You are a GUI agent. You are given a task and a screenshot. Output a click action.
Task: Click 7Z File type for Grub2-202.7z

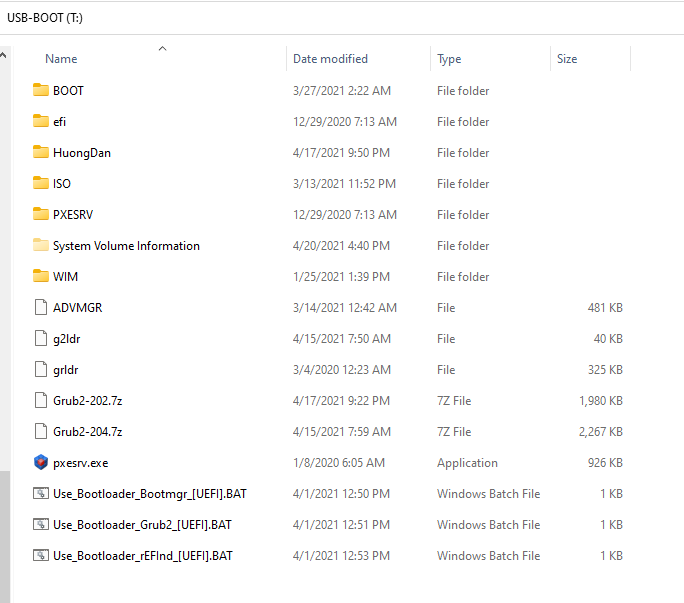[x=454, y=401]
